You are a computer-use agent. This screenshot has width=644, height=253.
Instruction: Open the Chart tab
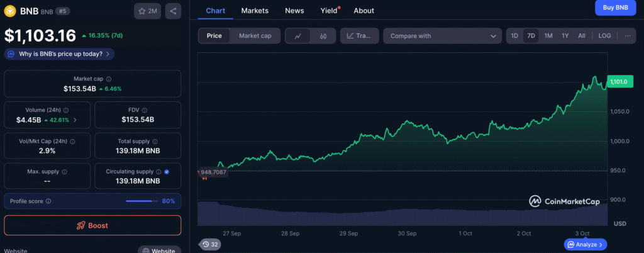point(216,11)
